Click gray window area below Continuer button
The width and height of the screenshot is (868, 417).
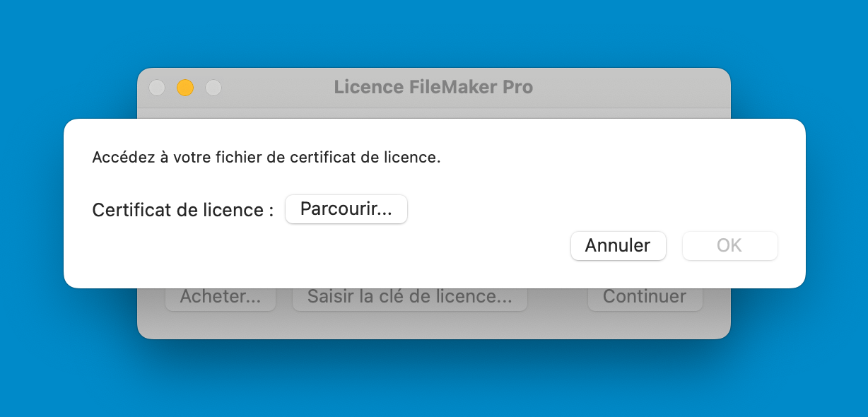(x=645, y=325)
